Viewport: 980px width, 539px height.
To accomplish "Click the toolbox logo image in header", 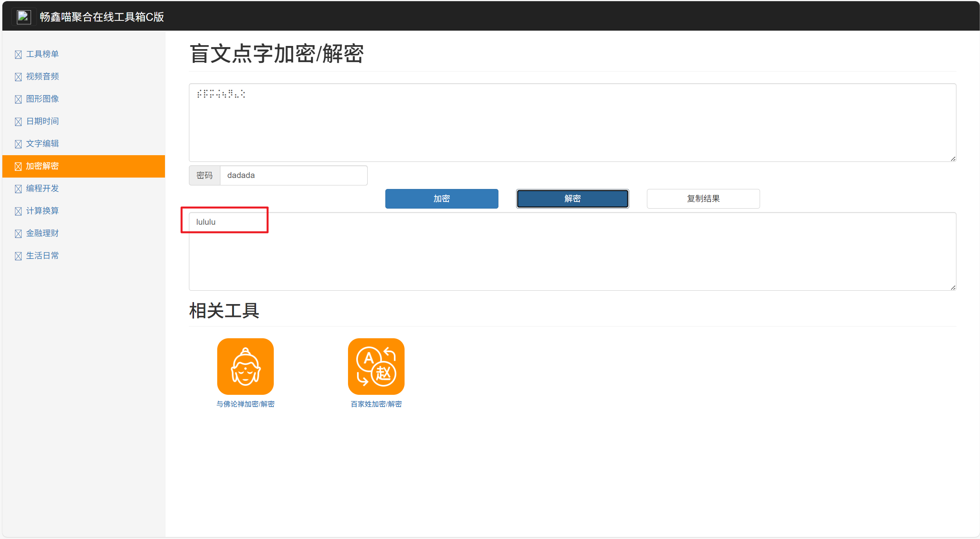I will 24,17.
